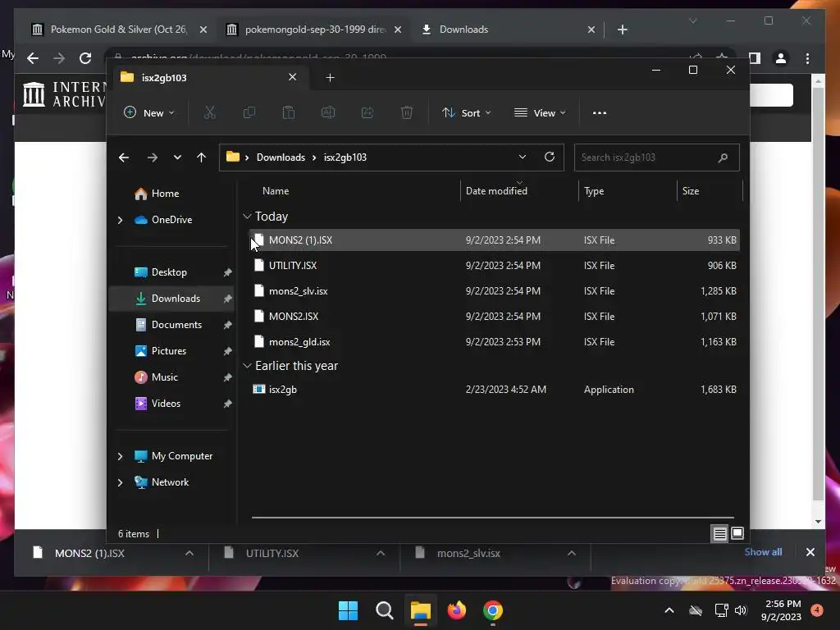Image resolution: width=840 pixels, height=630 pixels.
Task: Select Home in navigation pane
Action: tap(165, 194)
